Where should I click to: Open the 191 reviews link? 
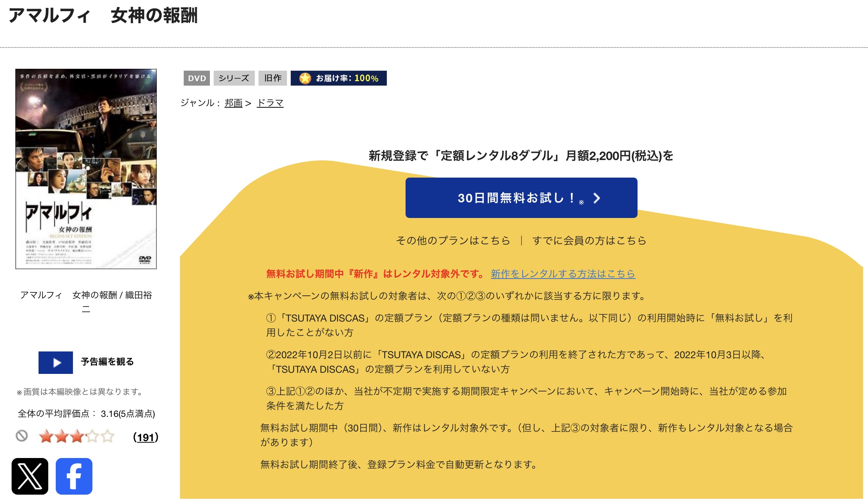coord(146,437)
